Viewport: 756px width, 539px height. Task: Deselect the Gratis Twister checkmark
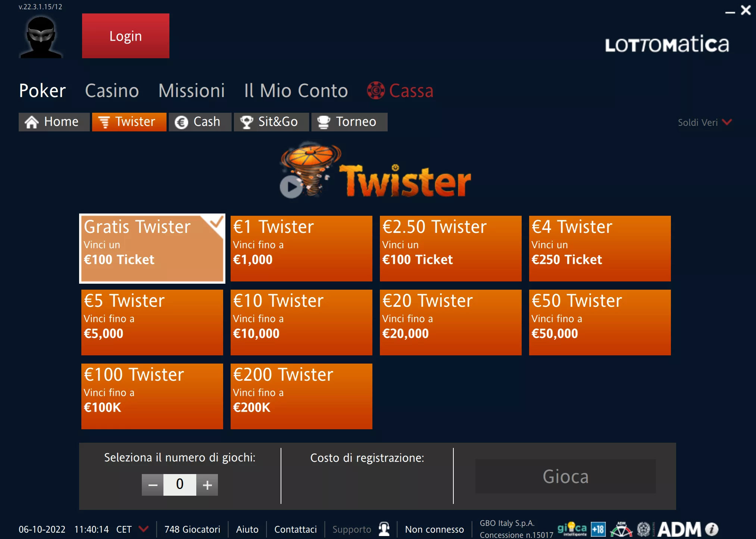pos(215,223)
